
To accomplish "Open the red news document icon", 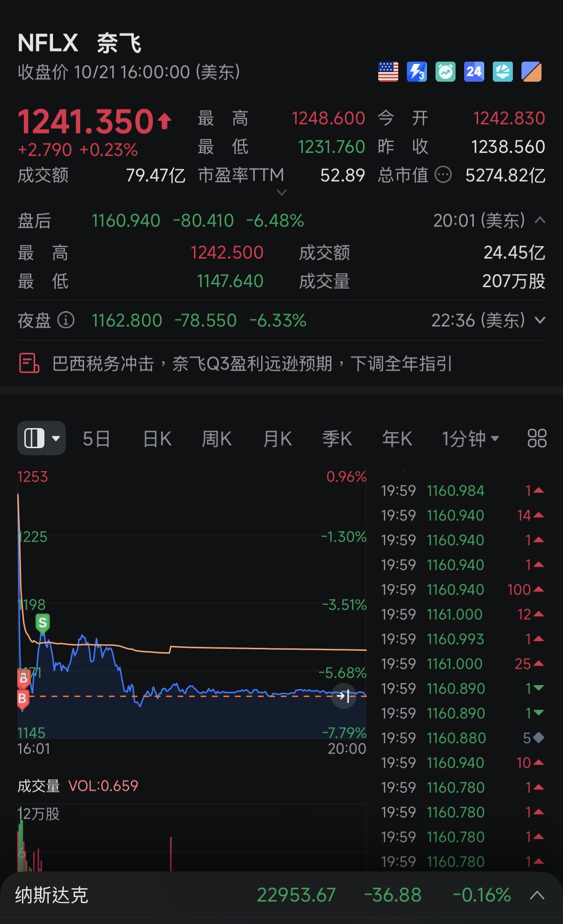I will pyautogui.click(x=29, y=364).
